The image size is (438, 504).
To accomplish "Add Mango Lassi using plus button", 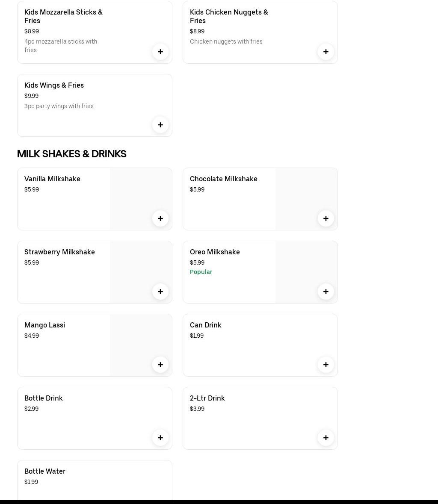I will [x=160, y=365].
